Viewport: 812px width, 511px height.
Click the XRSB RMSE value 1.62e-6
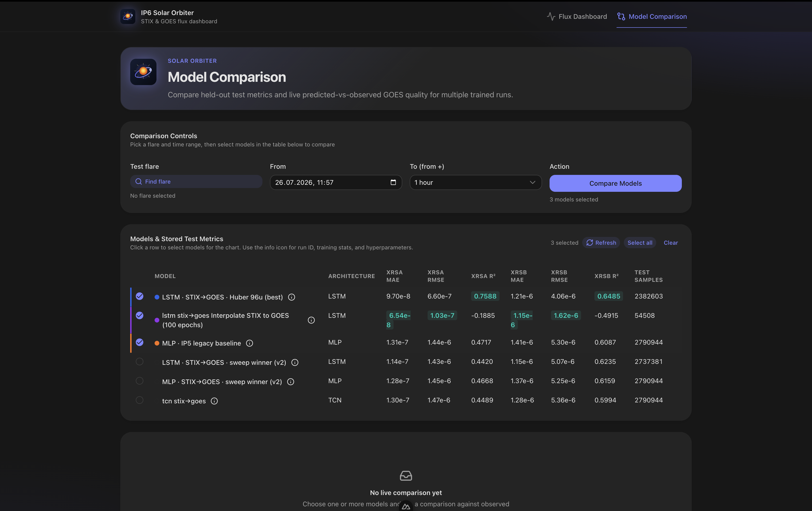tap(566, 315)
